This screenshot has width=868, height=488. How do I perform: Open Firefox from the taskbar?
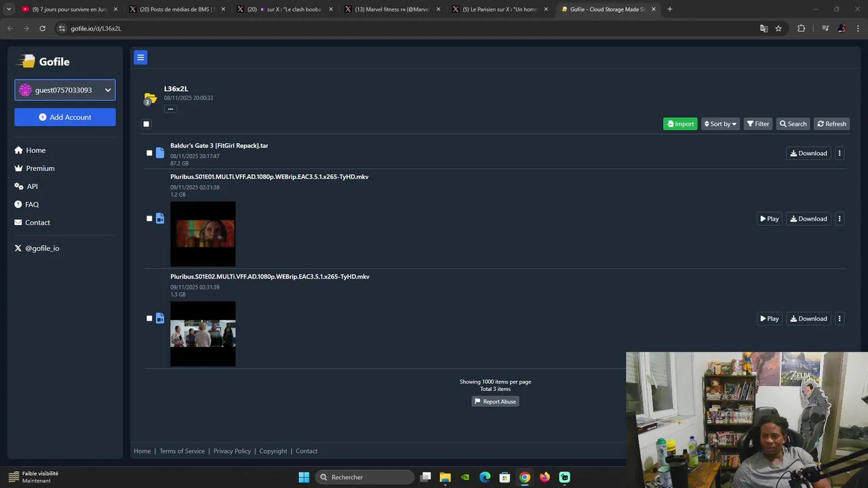pyautogui.click(x=545, y=477)
